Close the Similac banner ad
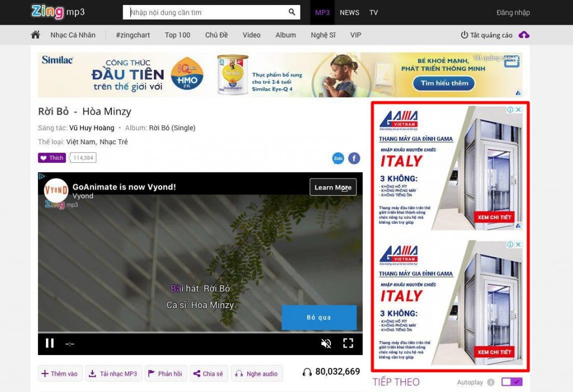The width and height of the screenshot is (573, 392). click(516, 58)
